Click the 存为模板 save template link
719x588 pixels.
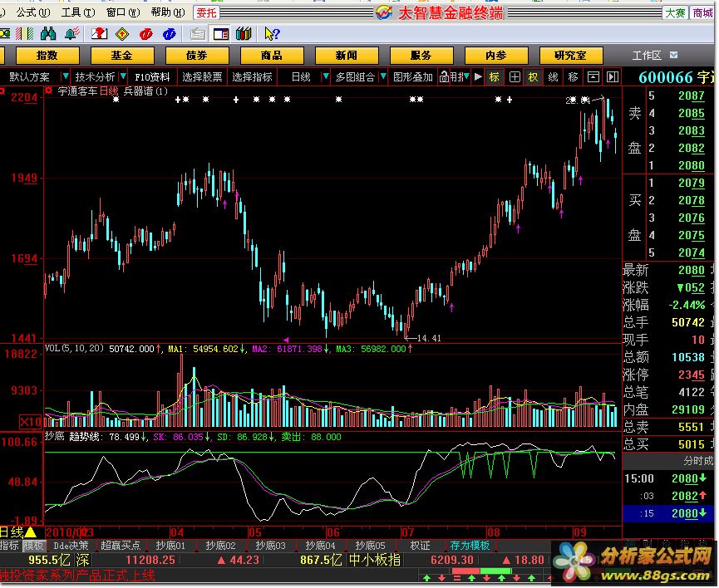(470, 546)
